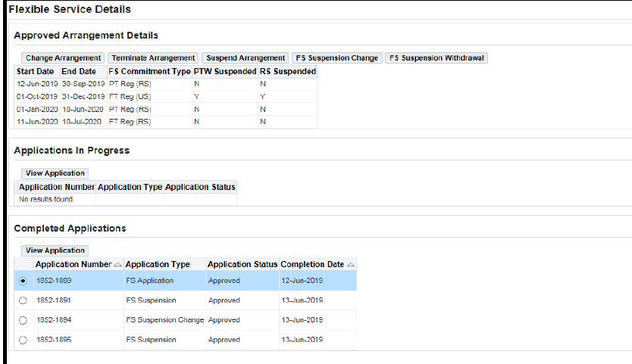Click the FS Commitment Type column header
This screenshot has height=364, width=632.
point(149,71)
